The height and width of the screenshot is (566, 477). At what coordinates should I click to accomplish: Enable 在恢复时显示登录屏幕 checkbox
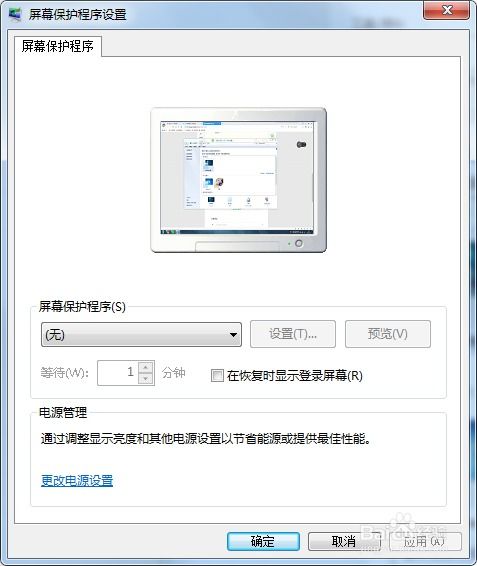pos(217,375)
